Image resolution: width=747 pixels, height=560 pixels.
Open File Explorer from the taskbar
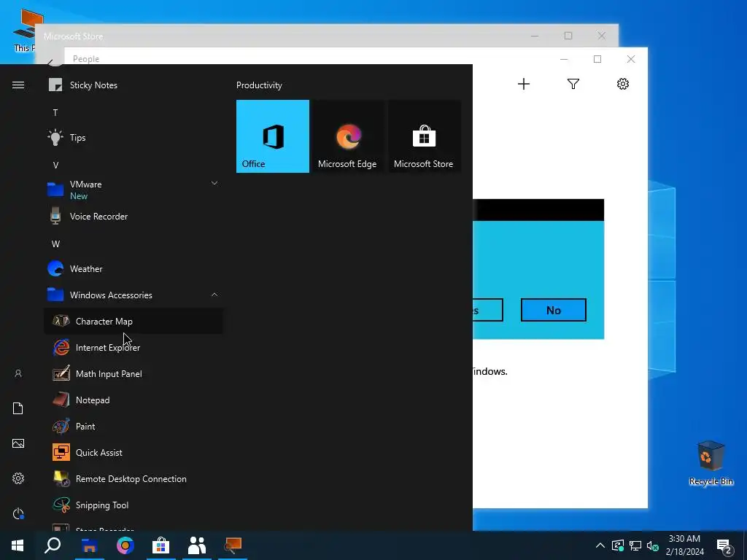pos(89,545)
